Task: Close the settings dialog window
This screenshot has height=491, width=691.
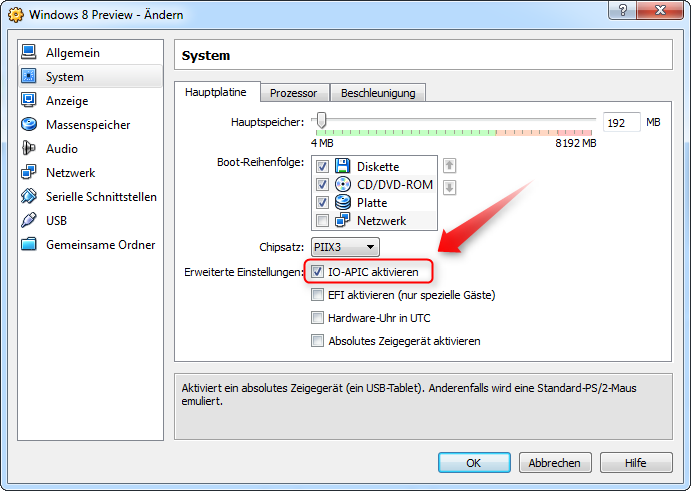Action: tap(660, 10)
